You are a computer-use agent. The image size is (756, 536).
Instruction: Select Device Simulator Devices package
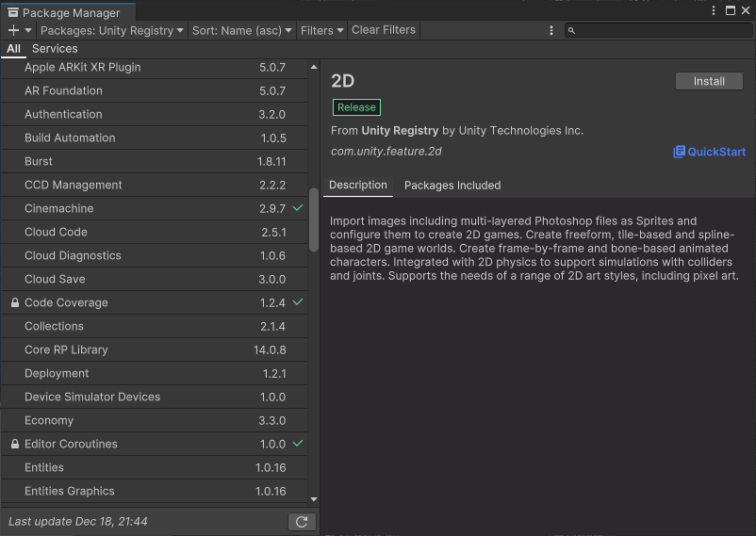pos(155,397)
